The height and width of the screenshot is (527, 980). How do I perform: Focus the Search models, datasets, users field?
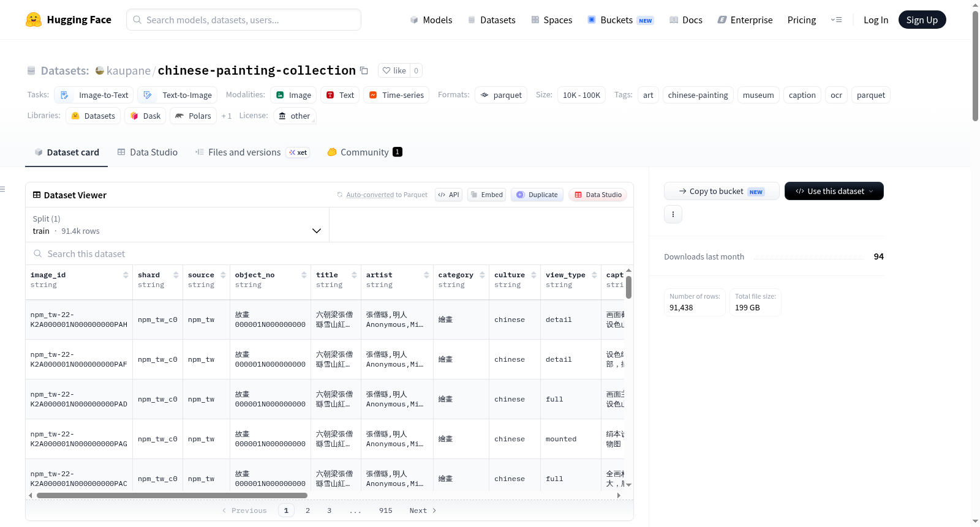tap(244, 20)
